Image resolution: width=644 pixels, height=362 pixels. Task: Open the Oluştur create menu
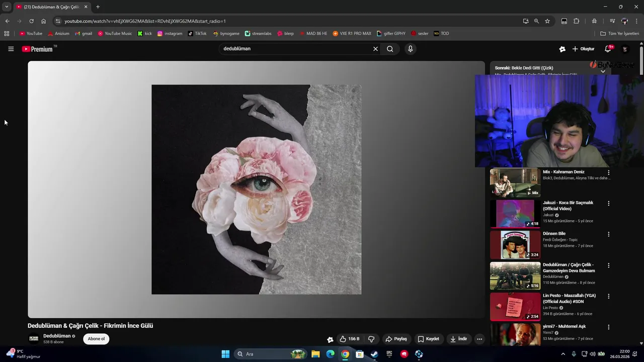583,49
